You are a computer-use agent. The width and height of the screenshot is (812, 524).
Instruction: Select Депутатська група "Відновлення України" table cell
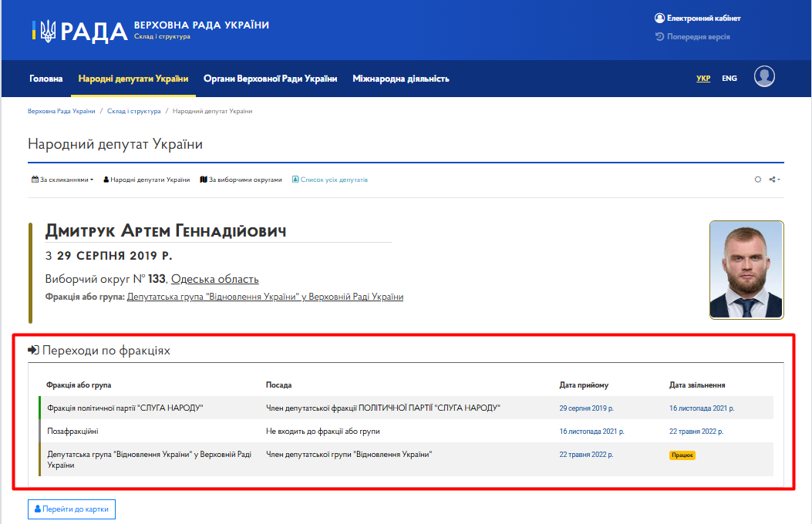point(149,459)
